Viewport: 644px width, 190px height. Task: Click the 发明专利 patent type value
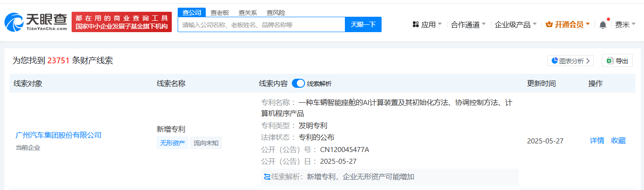coord(313,125)
